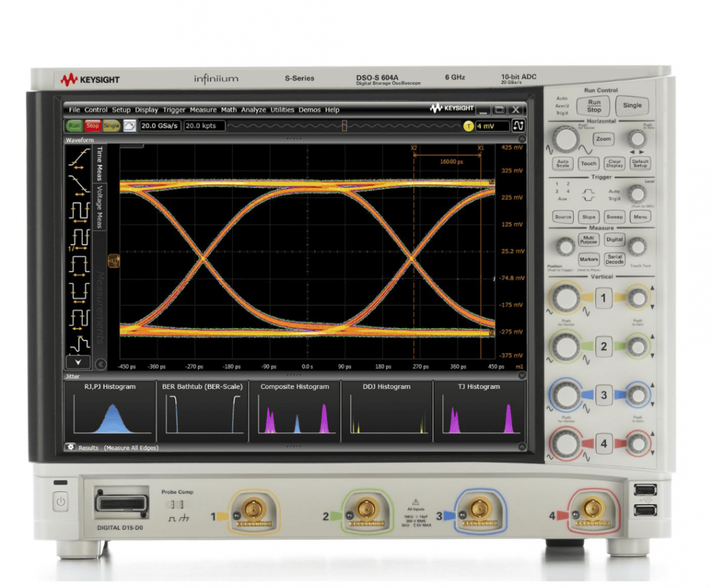Viewport: 712px width, 588px height.
Task: Toggle the green on-screen Run button
Action: point(73,126)
